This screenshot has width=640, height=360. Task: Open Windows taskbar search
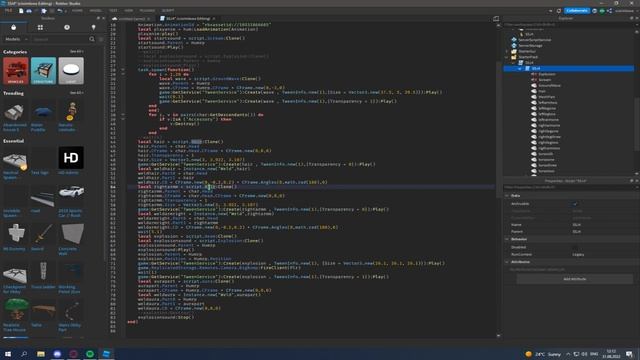point(24,354)
